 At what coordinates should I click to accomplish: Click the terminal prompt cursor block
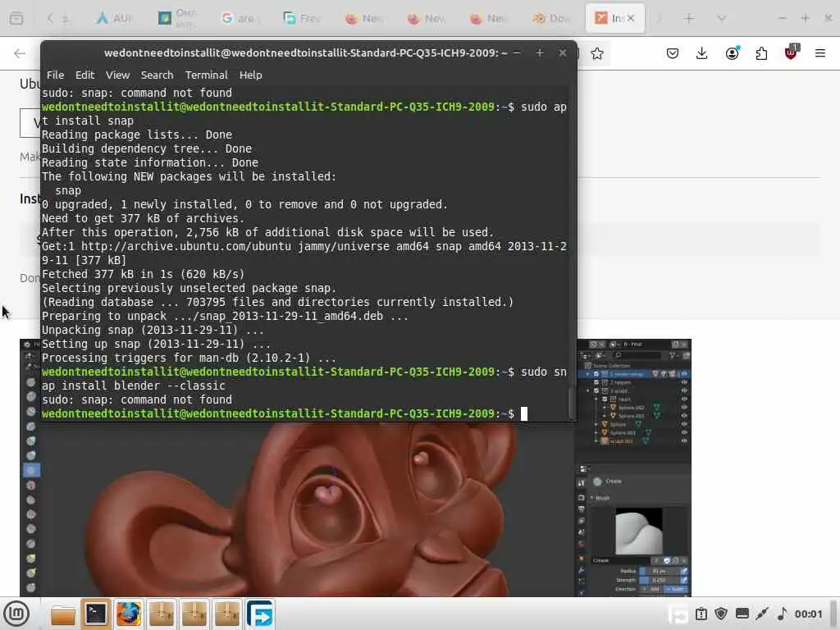pyautogui.click(x=524, y=413)
